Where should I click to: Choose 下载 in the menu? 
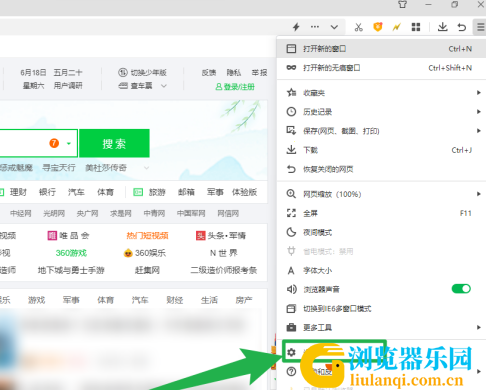pyautogui.click(x=381, y=150)
